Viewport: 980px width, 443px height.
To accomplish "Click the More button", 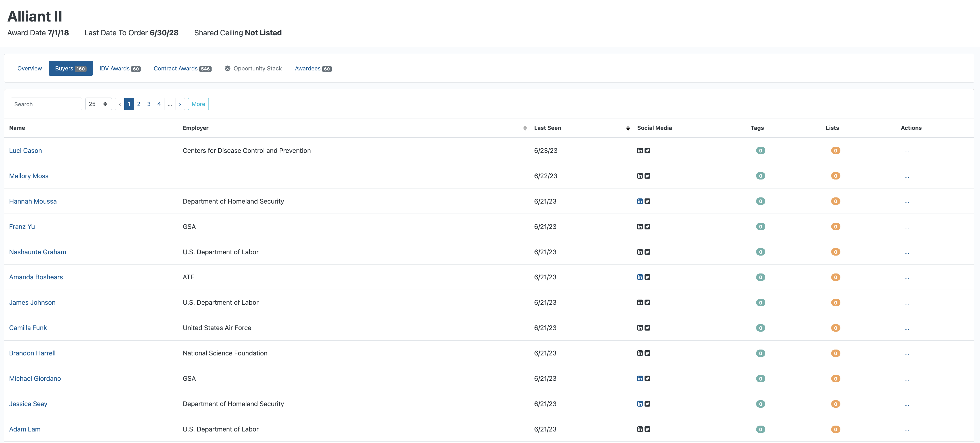I will click(x=198, y=104).
